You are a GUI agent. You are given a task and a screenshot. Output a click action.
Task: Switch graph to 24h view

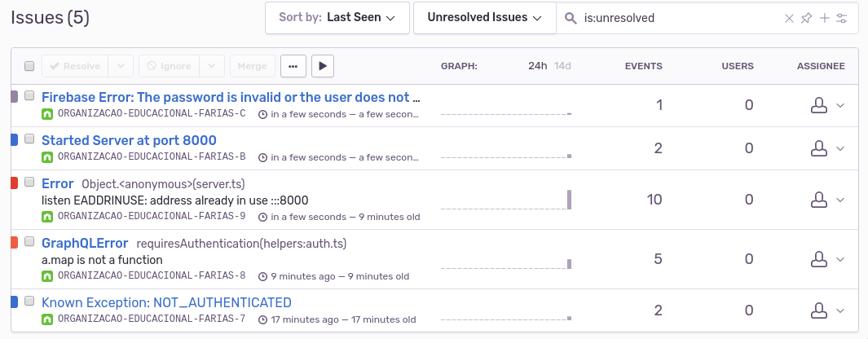[537, 66]
